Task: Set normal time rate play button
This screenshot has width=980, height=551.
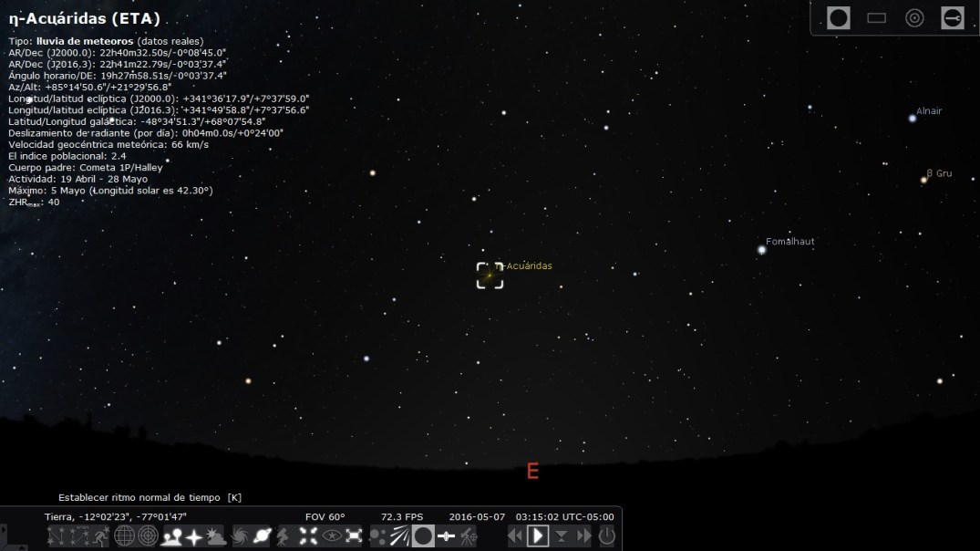Action: 538,536
